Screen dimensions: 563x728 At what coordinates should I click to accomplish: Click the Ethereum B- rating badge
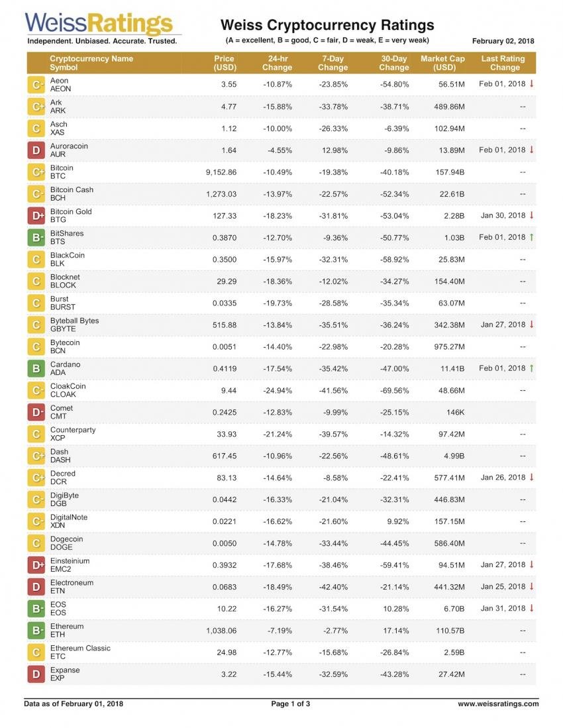(37, 631)
